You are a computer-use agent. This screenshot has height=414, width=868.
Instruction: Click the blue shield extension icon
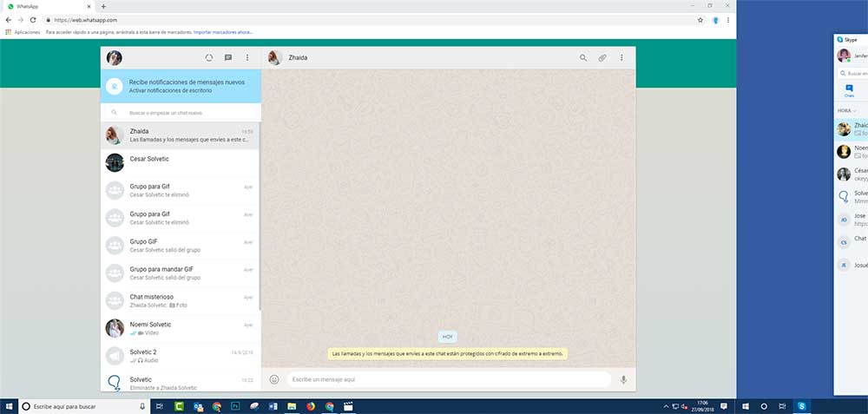pyautogui.click(x=715, y=21)
